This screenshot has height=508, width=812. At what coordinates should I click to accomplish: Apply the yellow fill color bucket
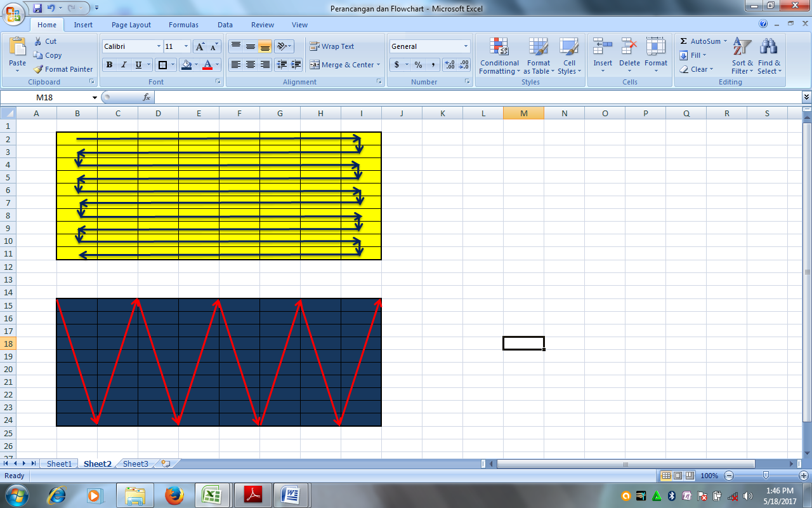[186, 65]
